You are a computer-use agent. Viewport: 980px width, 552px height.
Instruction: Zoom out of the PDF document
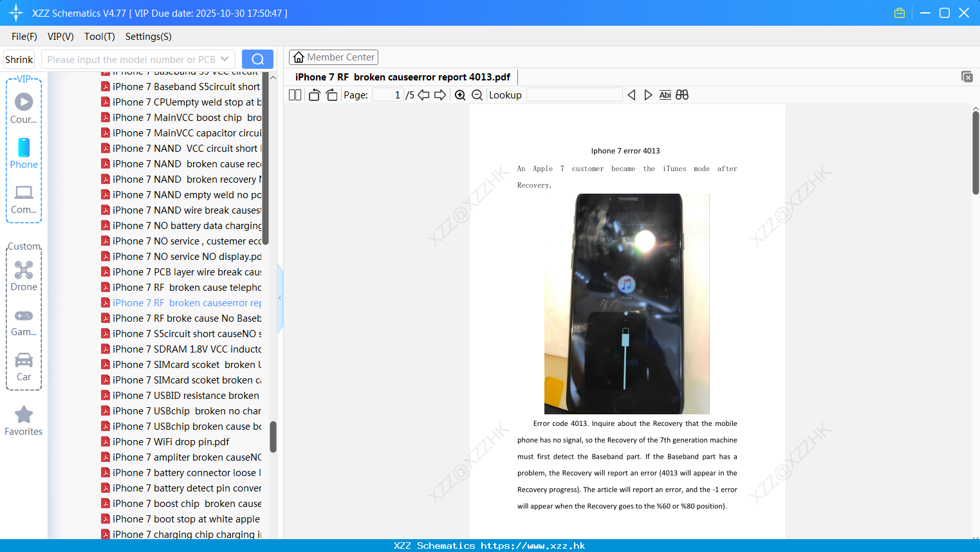477,95
